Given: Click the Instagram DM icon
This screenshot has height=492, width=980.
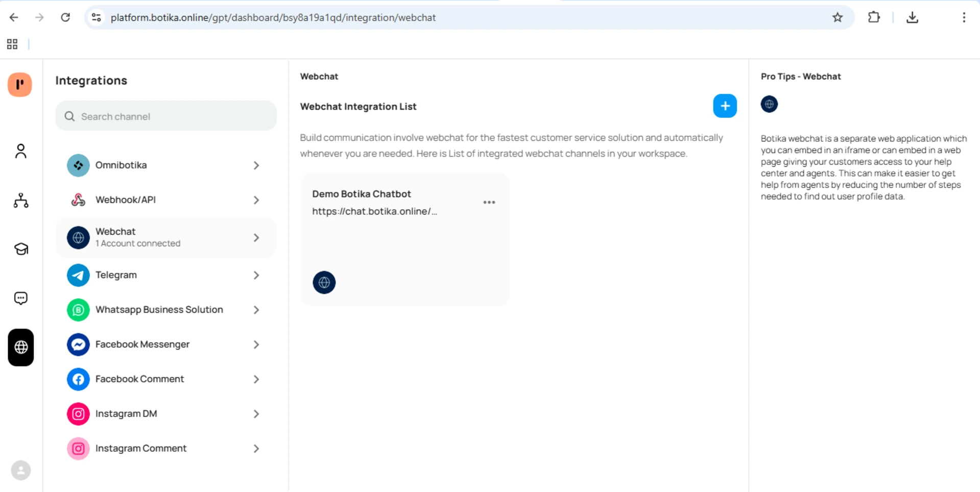Looking at the screenshot, I should (x=78, y=413).
